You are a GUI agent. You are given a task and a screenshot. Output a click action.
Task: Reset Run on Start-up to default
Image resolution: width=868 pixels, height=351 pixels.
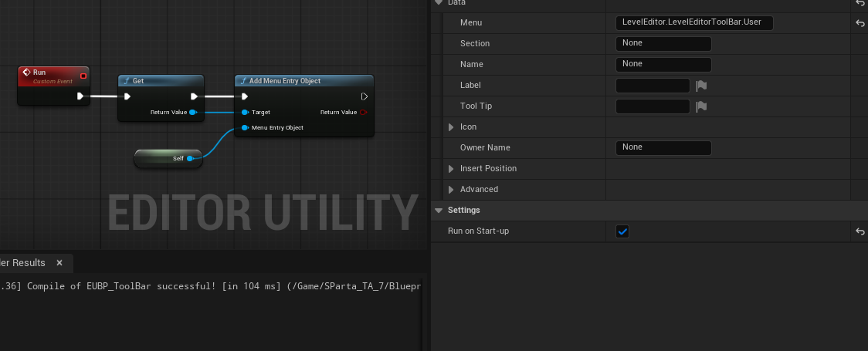point(860,231)
